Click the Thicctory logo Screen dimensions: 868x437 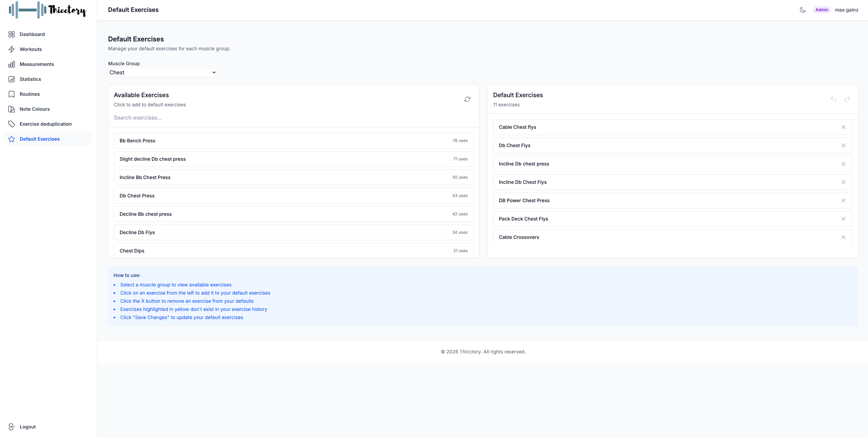48,10
